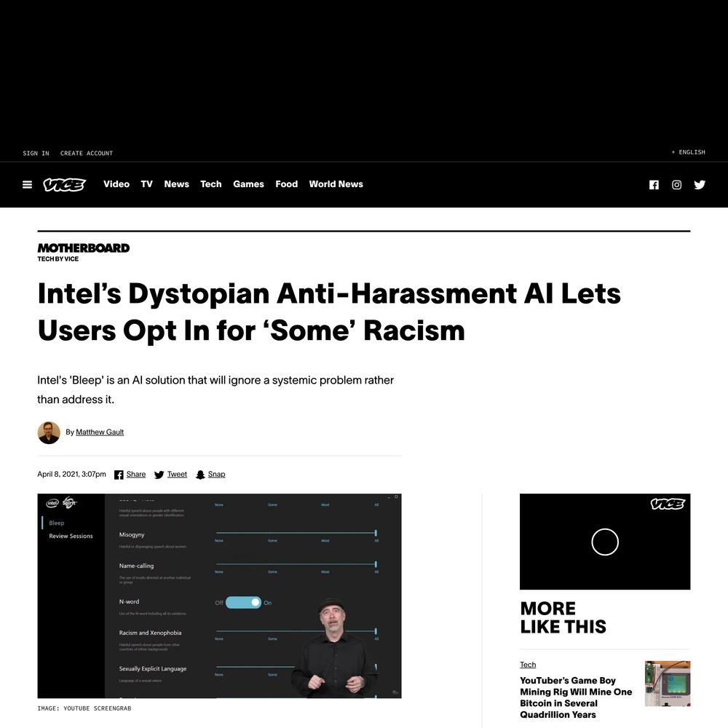Click the VICE logo on video player
728x728 pixels.
click(x=667, y=505)
